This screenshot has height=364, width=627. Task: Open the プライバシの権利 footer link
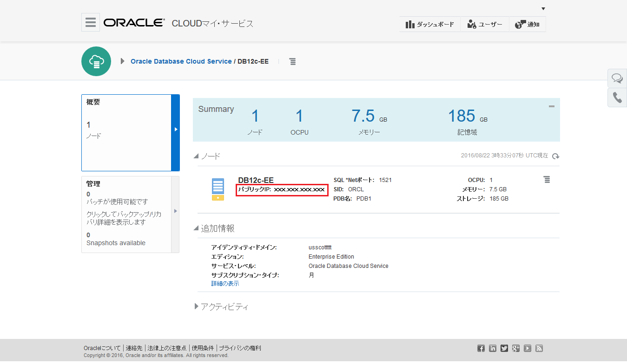pyautogui.click(x=240, y=348)
